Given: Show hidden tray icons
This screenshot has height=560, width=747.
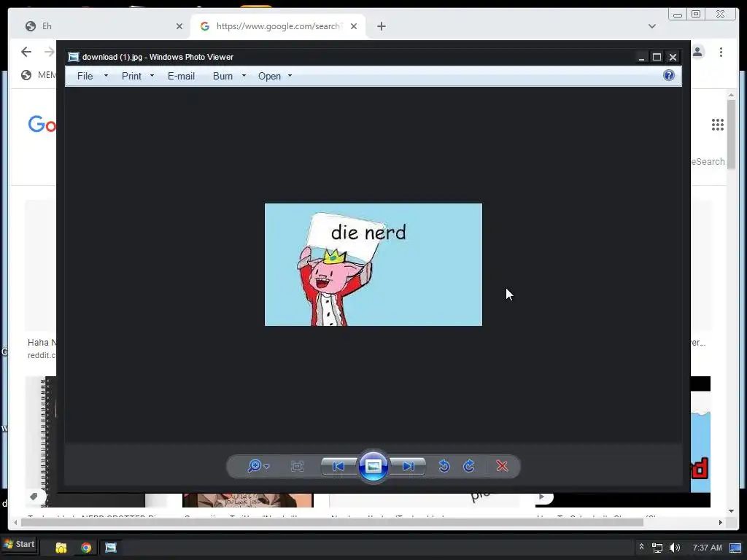Looking at the screenshot, I should tap(641, 547).
